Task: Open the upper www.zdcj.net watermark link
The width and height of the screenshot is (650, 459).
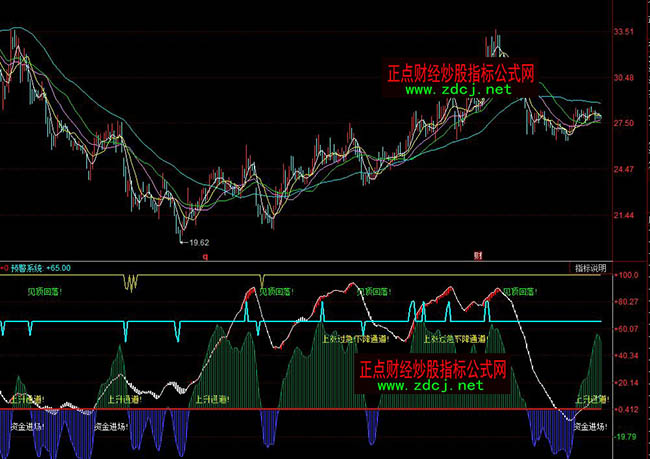Action: 458,90
